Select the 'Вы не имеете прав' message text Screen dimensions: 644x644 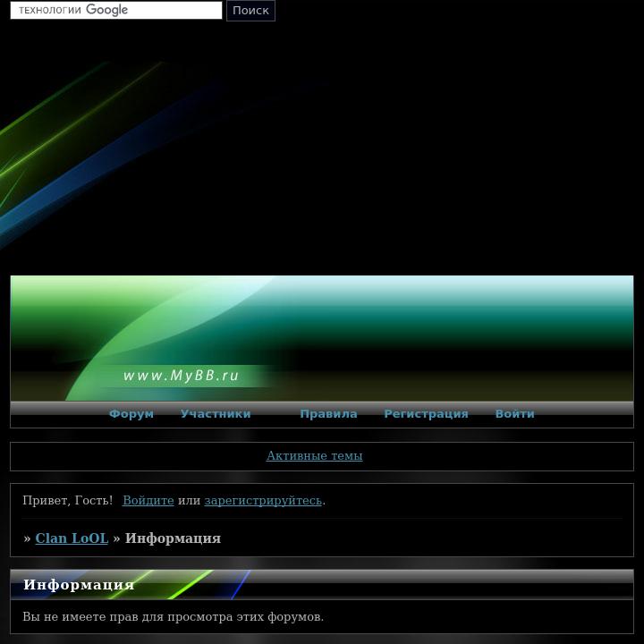[173, 616]
